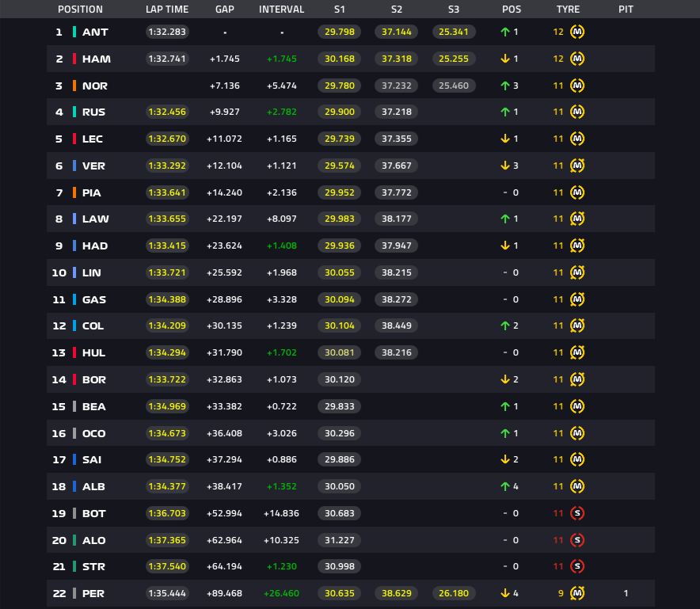Click BOT's red soft tyre icon
This screenshot has width=700, height=609.
click(577, 513)
